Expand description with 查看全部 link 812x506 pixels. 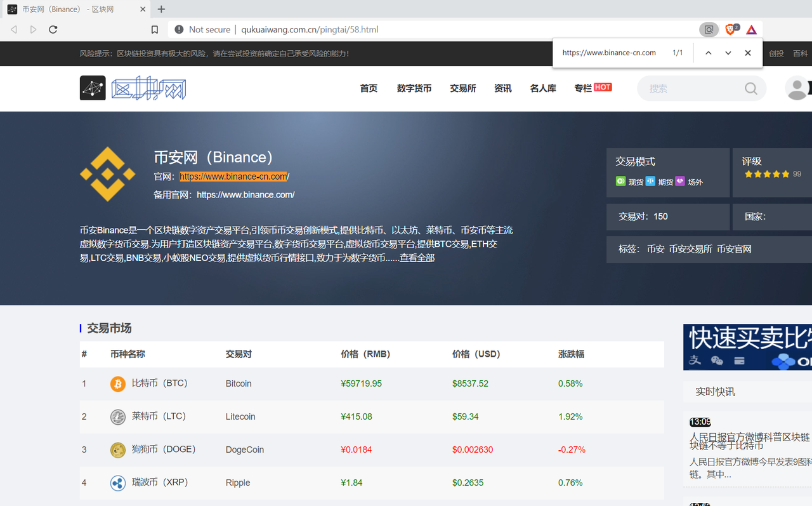[417, 258]
